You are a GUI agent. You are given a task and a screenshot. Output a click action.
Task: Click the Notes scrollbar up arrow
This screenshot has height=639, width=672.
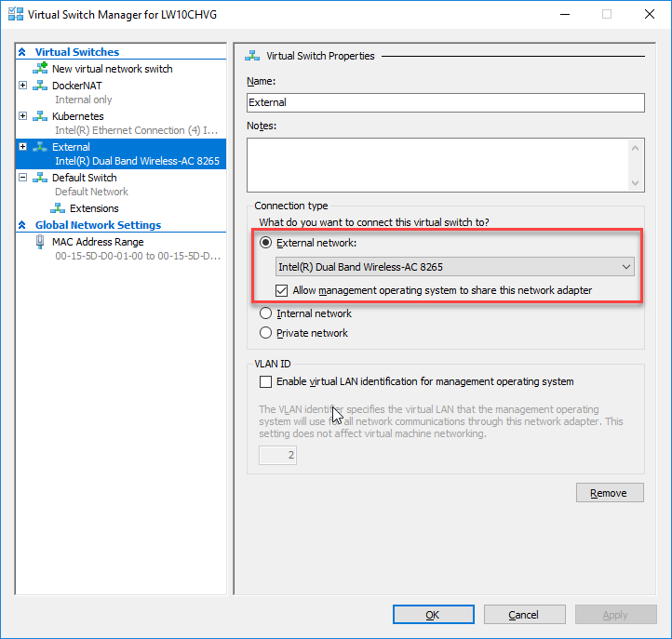(x=635, y=148)
